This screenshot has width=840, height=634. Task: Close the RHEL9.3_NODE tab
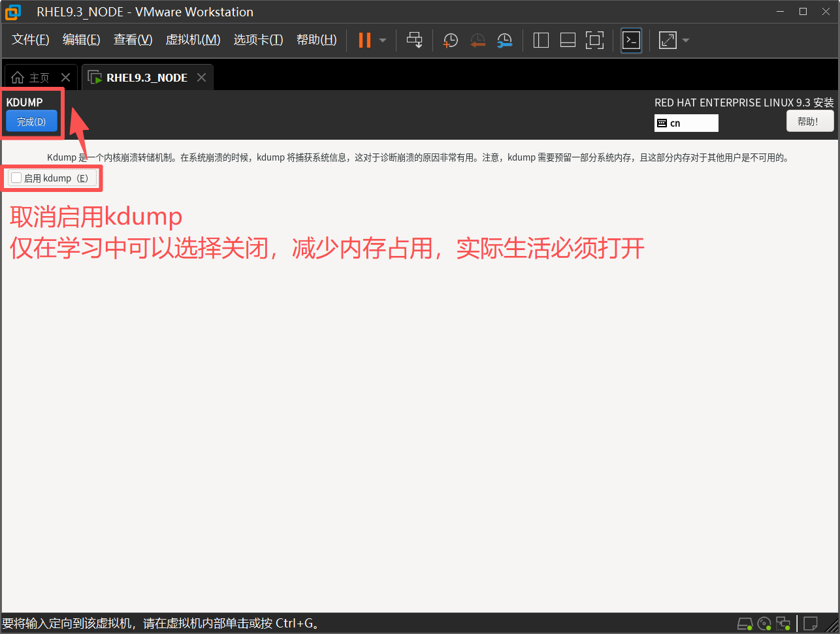(201, 78)
